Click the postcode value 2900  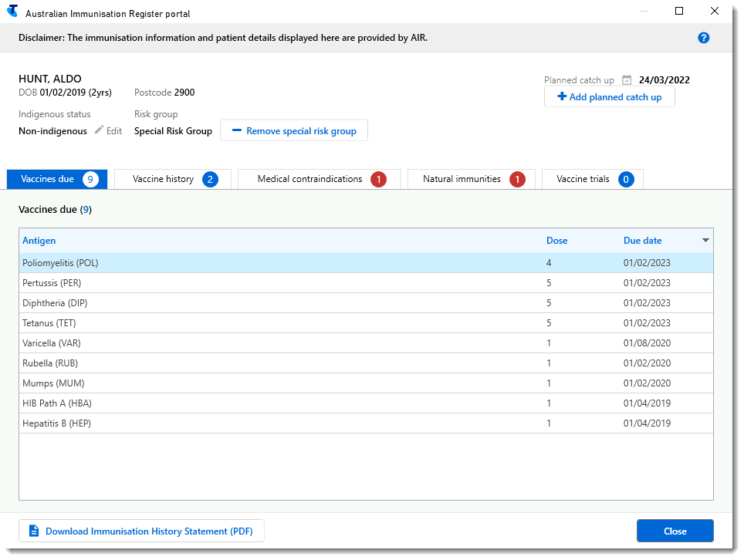point(184,93)
